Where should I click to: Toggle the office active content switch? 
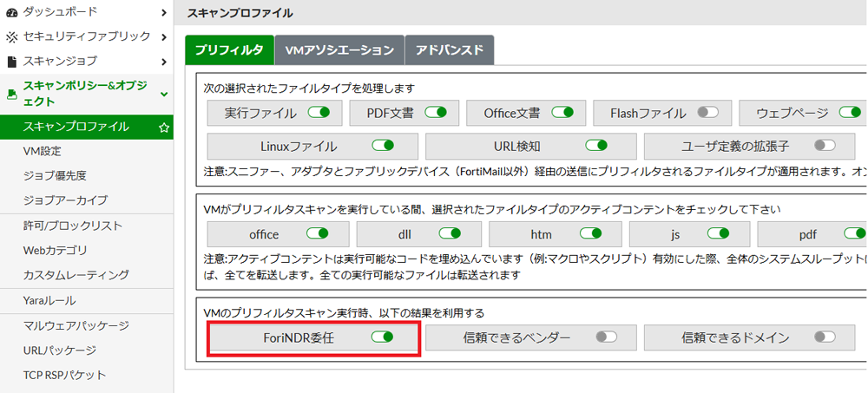tap(318, 233)
